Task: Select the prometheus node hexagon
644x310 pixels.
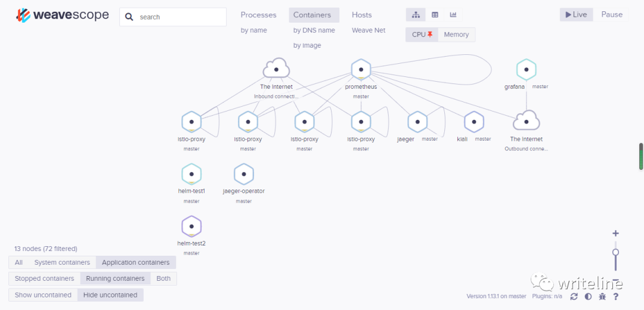Action: click(361, 69)
